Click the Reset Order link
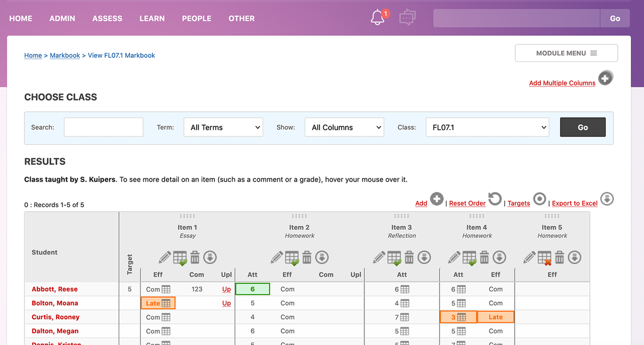This screenshot has height=345, width=644. (467, 203)
